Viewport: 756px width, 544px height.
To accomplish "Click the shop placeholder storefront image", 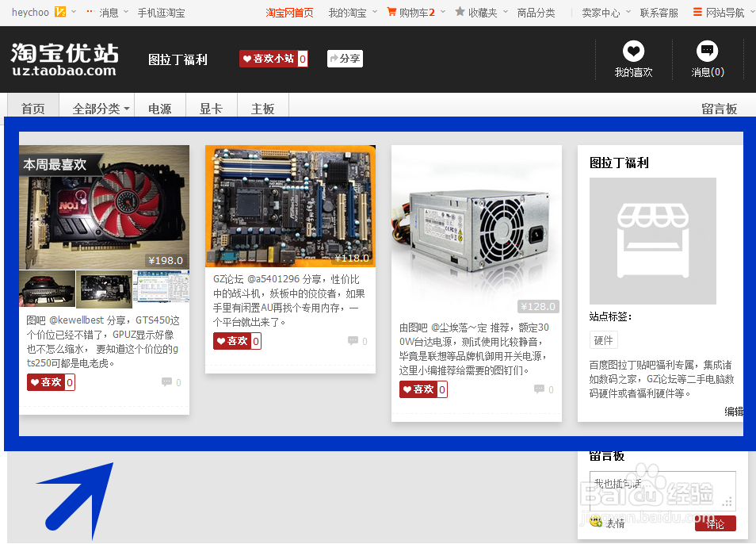I will [x=653, y=240].
